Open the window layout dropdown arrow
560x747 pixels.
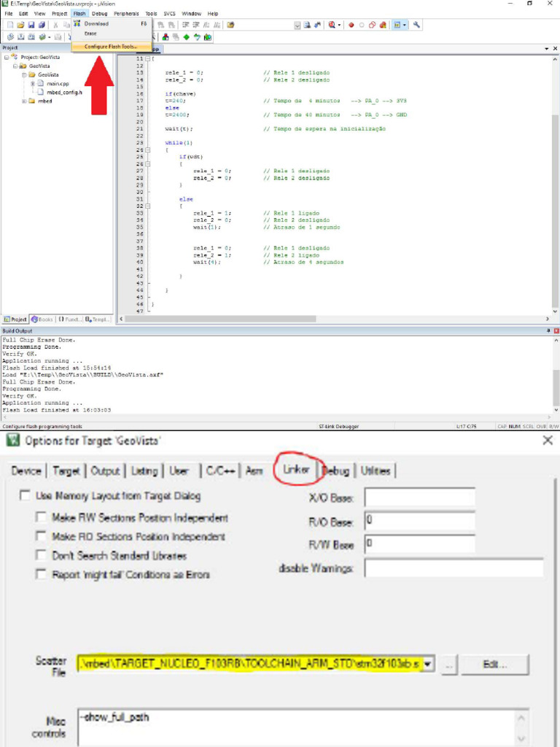coord(405,25)
